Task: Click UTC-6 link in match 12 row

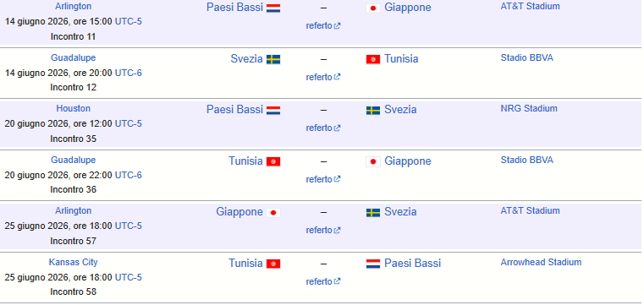Action: pos(128,73)
